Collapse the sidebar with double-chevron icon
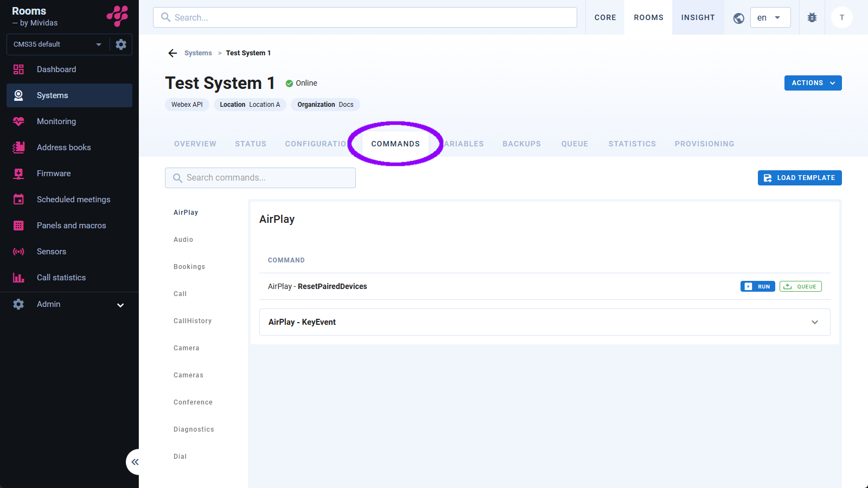Viewport: 868px width, 488px height. point(135,462)
